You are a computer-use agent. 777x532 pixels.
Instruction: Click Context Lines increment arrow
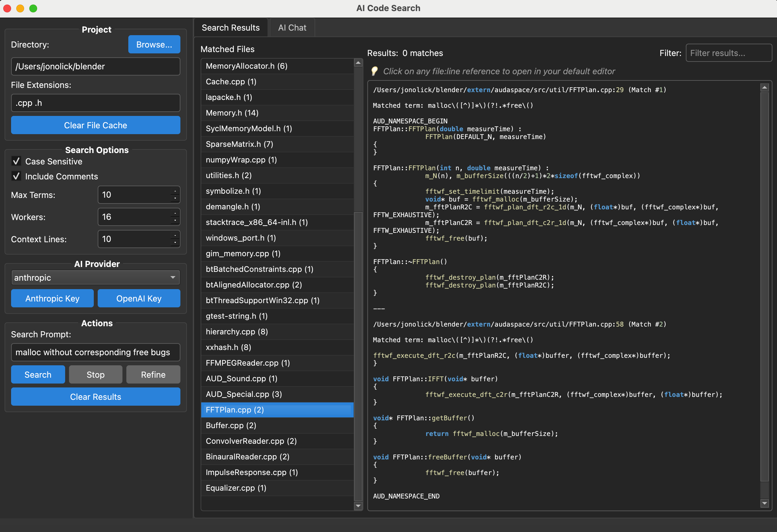(x=175, y=235)
